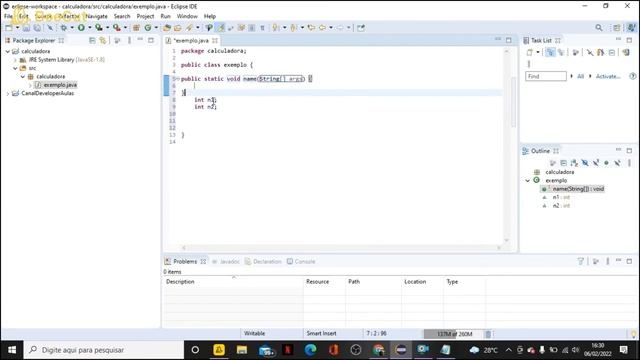640x360 pixels.
Task: Click the Save toolbar icon
Action: click(x=26, y=28)
